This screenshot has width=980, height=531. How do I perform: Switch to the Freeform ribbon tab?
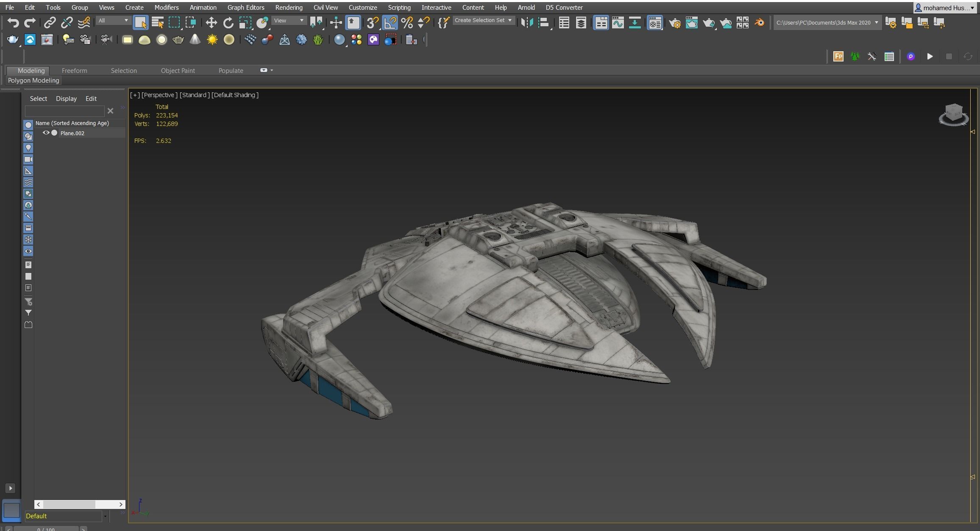pos(74,70)
